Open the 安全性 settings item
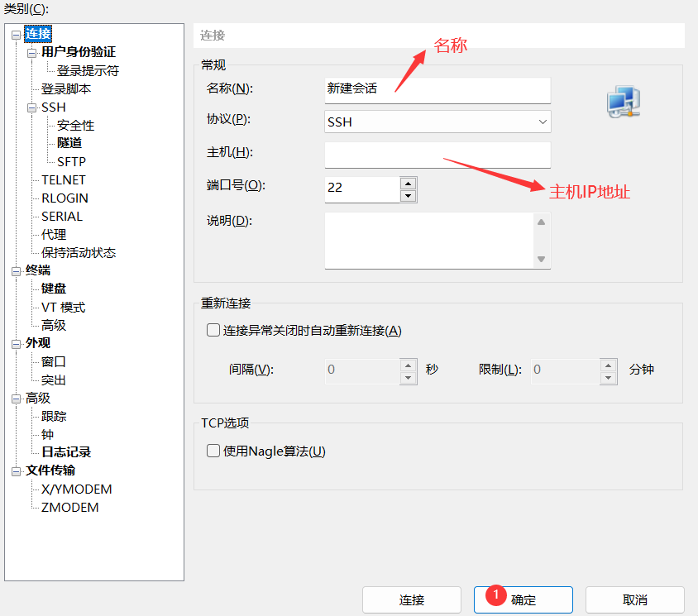The width and height of the screenshot is (698, 616). (x=76, y=126)
